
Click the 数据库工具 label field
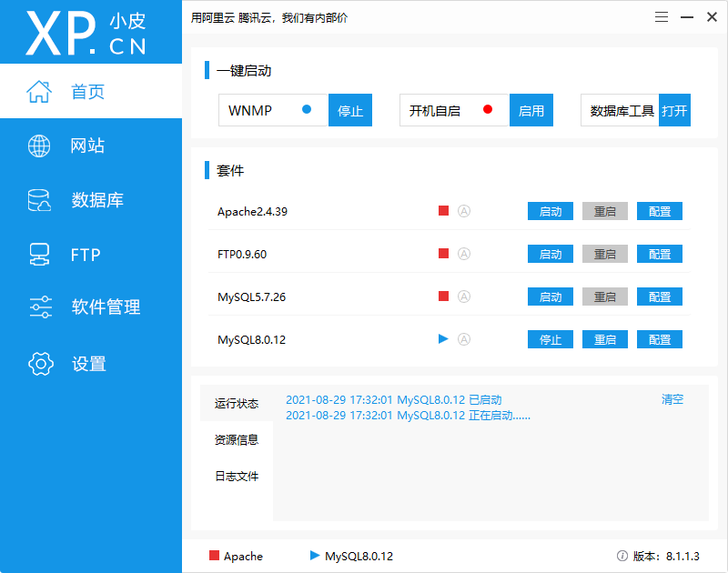(x=620, y=110)
